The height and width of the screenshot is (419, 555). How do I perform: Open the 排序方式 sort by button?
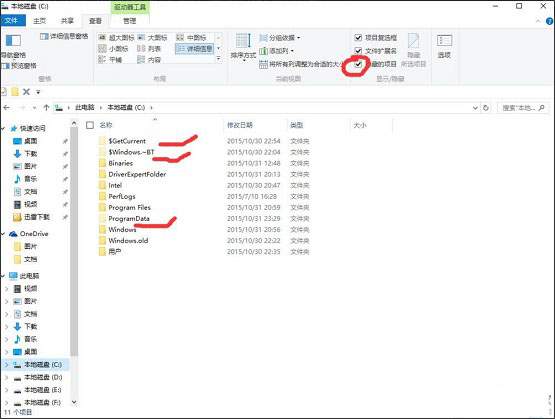tap(243, 47)
